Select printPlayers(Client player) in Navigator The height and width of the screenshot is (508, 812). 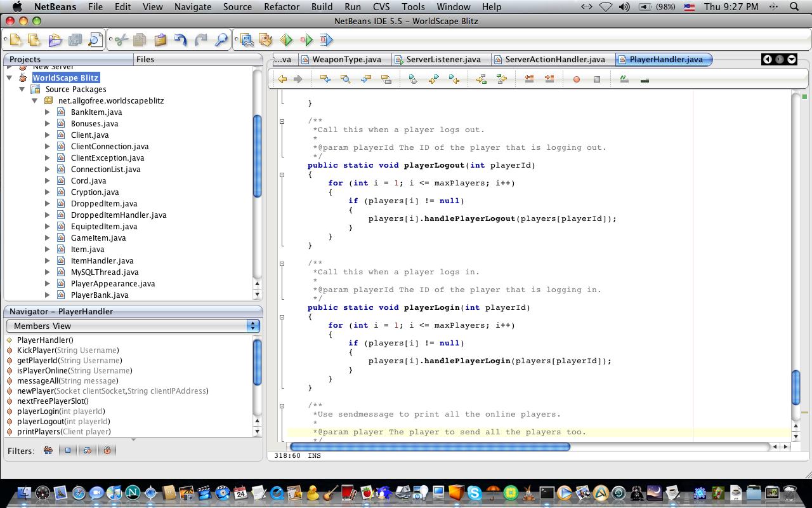[x=64, y=432]
